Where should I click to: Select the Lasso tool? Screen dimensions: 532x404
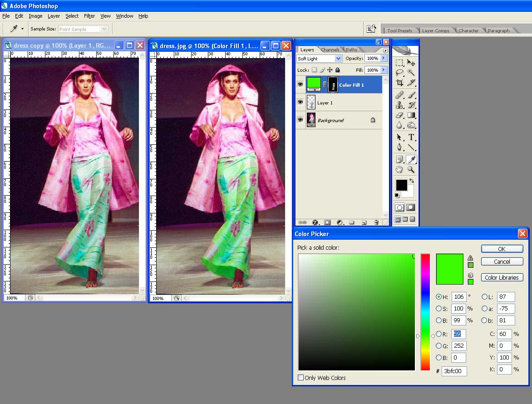point(399,73)
